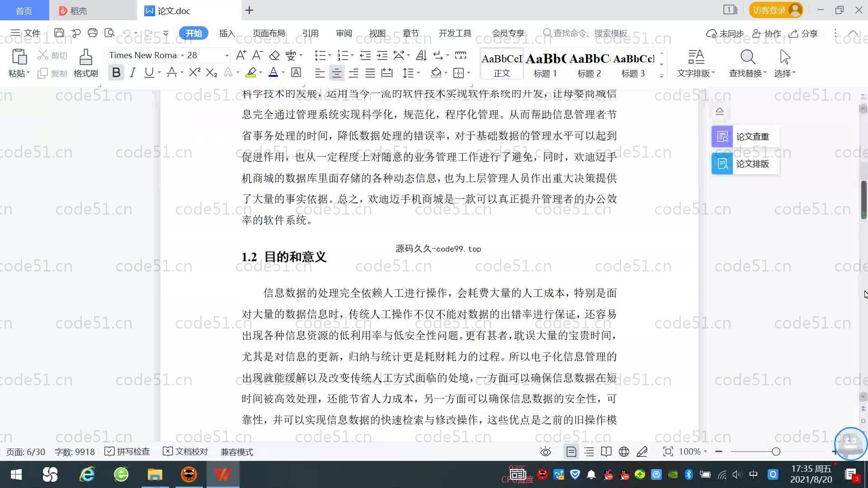Open File Explorer from taskbar
Viewport: 868px width, 488px height.
(x=155, y=474)
